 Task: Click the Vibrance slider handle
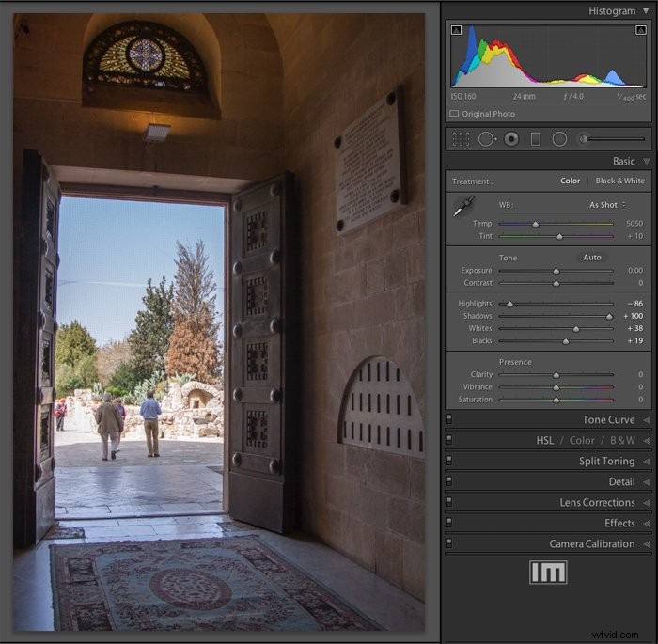point(556,387)
